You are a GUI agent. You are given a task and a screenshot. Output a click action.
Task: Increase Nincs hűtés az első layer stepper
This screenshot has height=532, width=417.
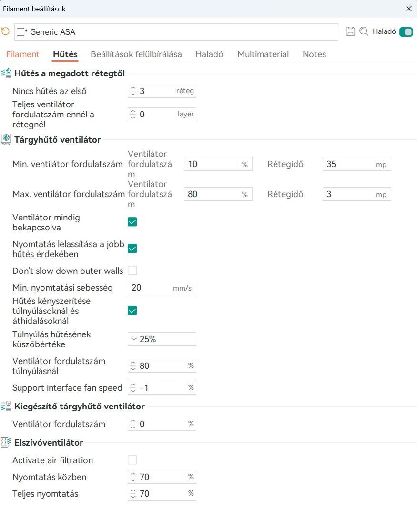coord(133,88)
